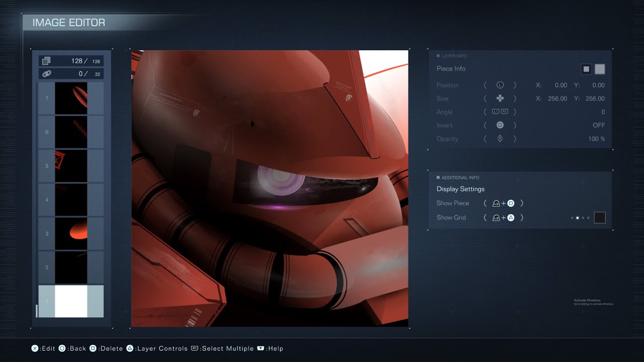Click the linked layers chain icon
The image size is (644, 362).
pyautogui.click(x=46, y=74)
